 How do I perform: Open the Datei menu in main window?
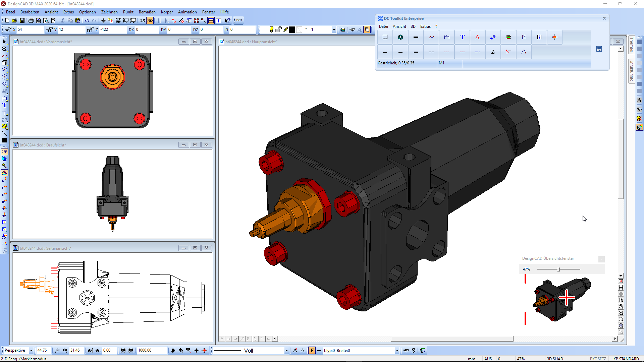click(x=10, y=12)
